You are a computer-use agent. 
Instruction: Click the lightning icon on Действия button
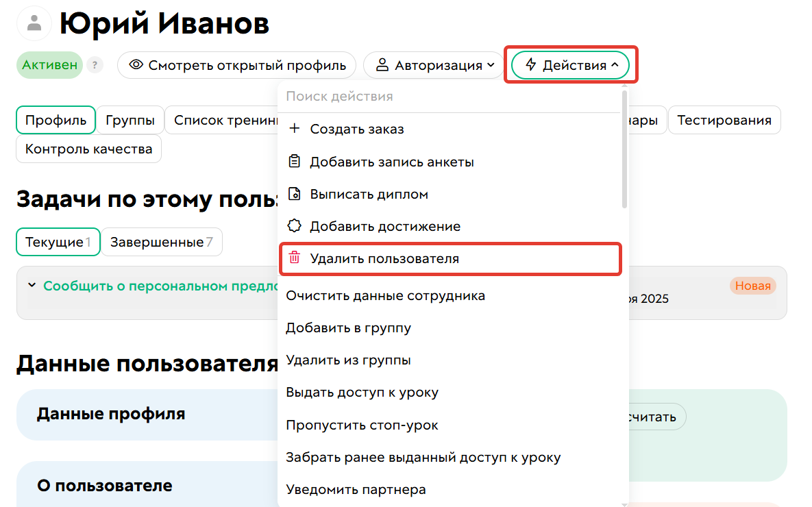click(x=530, y=64)
